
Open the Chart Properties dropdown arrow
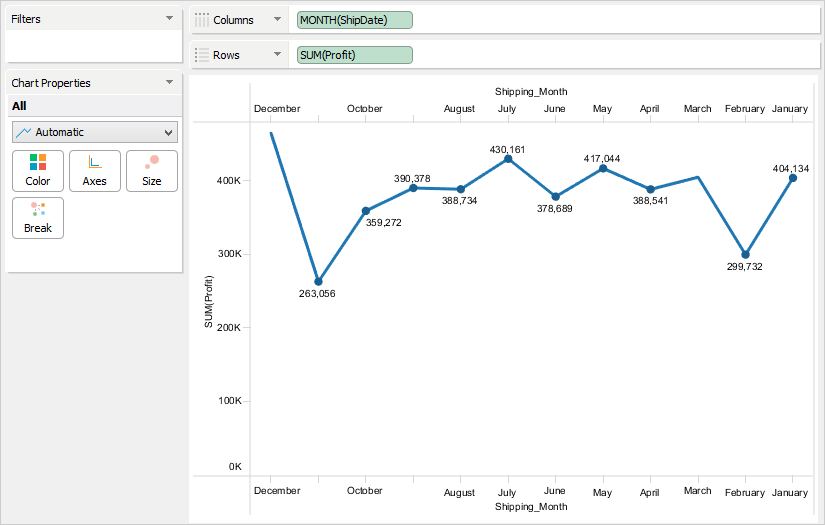click(169, 83)
